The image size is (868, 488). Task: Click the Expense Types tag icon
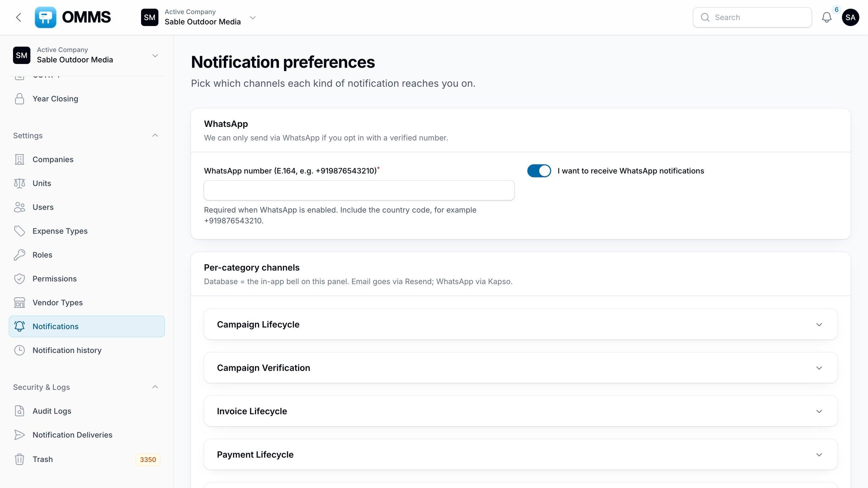pyautogui.click(x=20, y=231)
